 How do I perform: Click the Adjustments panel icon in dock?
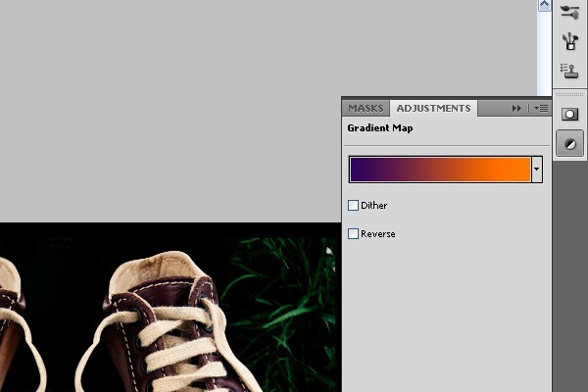pos(569,144)
